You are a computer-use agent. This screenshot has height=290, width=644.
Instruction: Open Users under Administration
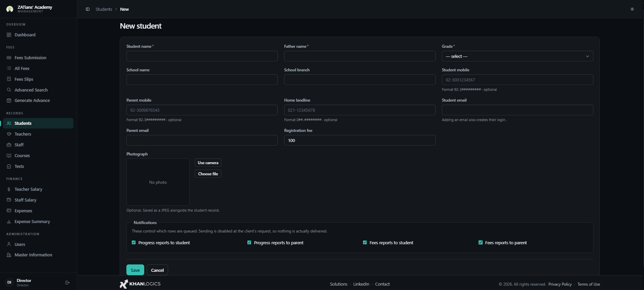click(x=38, y=244)
